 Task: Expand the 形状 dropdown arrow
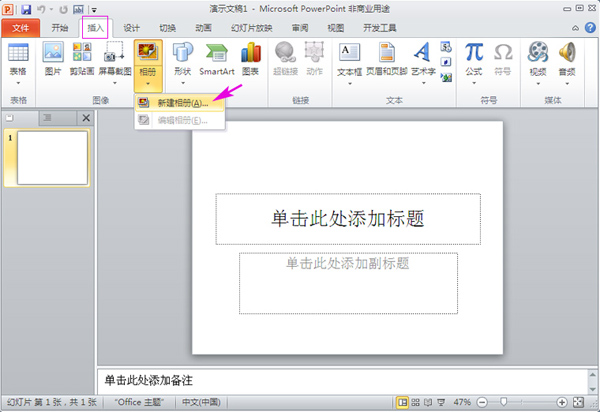(x=183, y=83)
